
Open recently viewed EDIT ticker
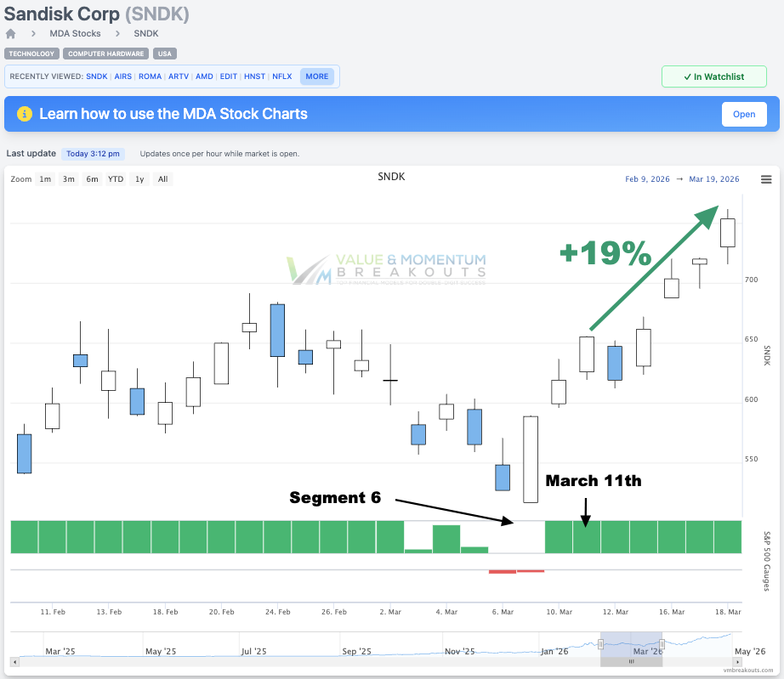[x=229, y=76]
